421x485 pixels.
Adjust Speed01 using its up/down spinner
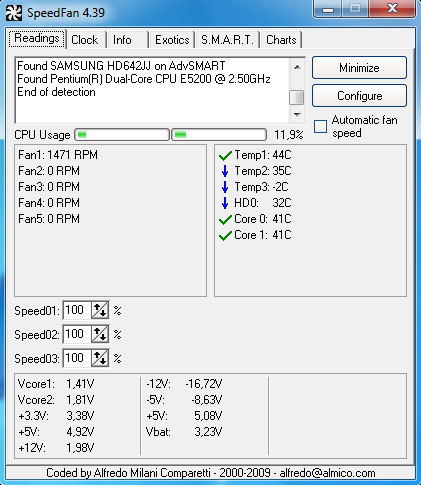coord(100,310)
